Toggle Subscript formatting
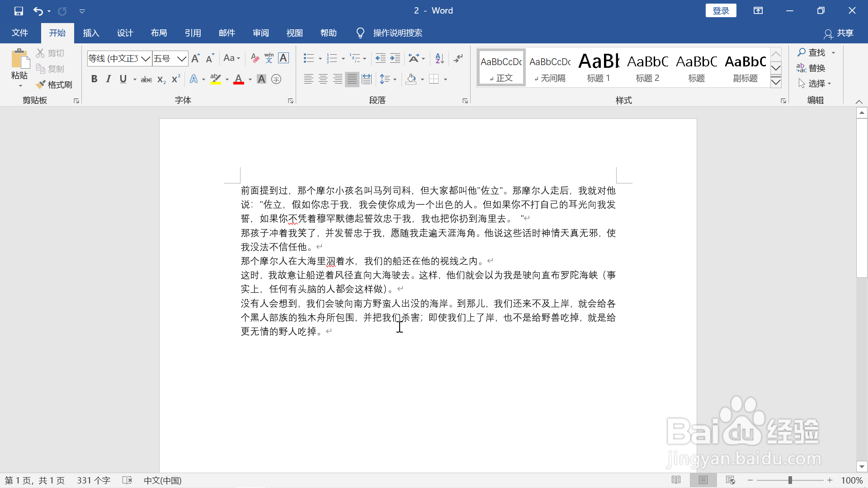The height and width of the screenshot is (488, 868). 161,80
